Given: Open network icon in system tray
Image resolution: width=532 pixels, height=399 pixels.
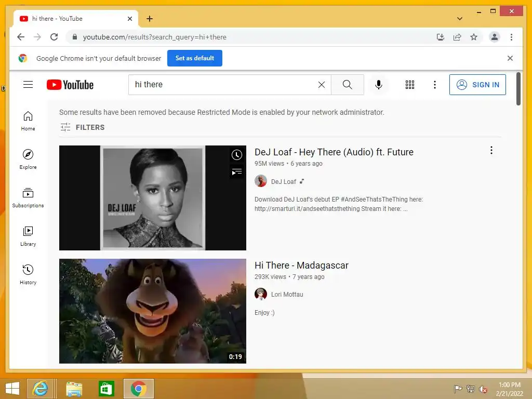Looking at the screenshot, I should 471,389.
